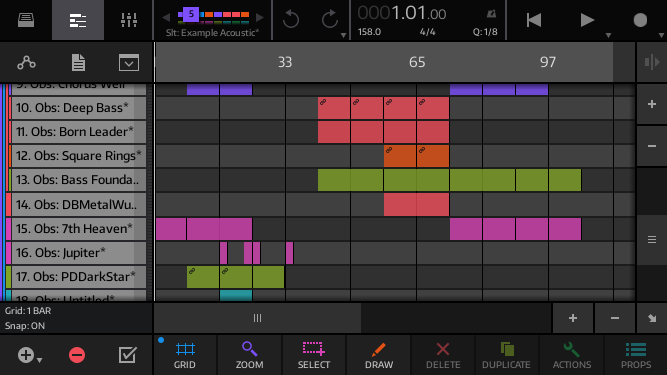Select track 15. Obs: 7th Heaven
This screenshot has height=375, width=667.
pos(79,229)
